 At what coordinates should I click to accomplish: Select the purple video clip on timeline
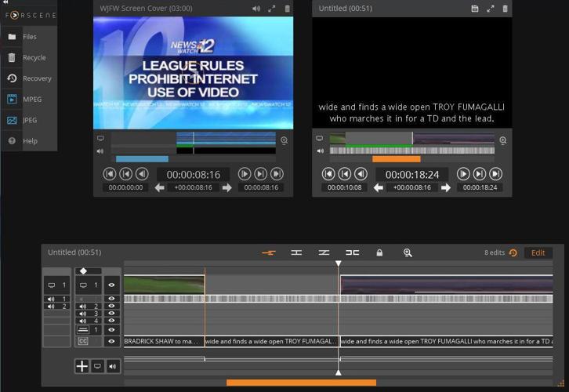[x=447, y=285]
